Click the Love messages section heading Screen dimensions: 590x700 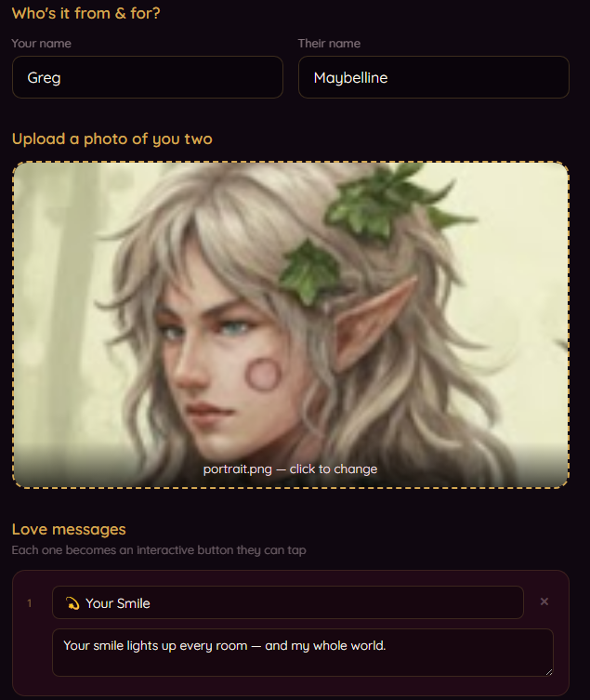click(x=69, y=529)
